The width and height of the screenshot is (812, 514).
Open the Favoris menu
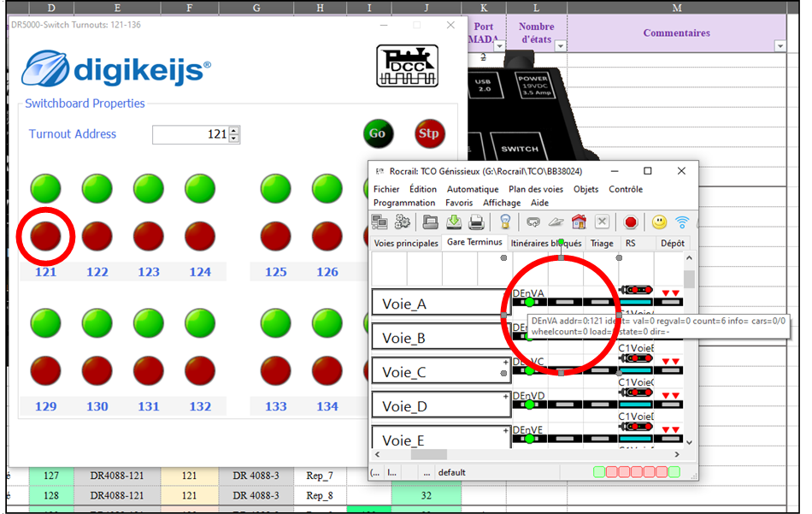[x=459, y=203]
